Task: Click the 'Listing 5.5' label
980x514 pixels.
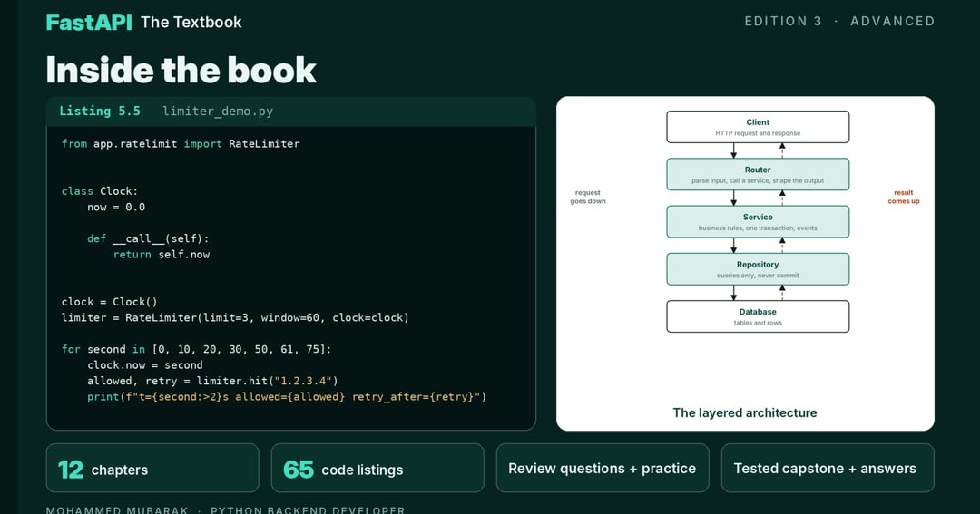Action: [100, 111]
